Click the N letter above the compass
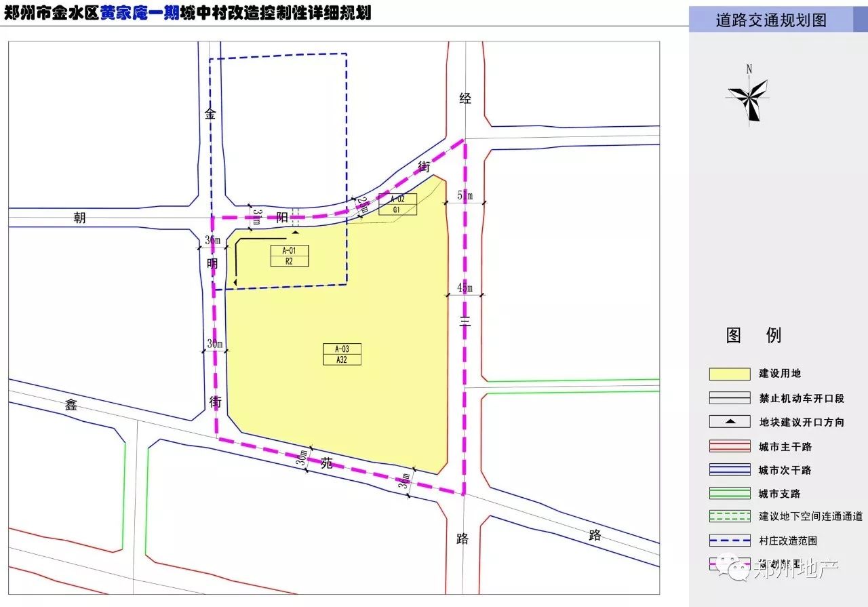The width and height of the screenshot is (868, 607). (749, 68)
